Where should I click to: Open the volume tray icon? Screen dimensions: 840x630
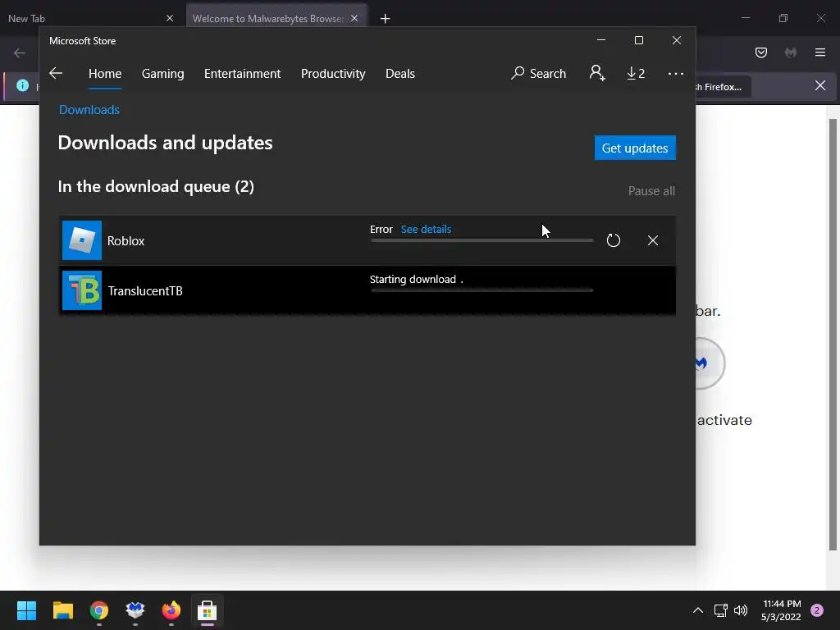pos(741,610)
